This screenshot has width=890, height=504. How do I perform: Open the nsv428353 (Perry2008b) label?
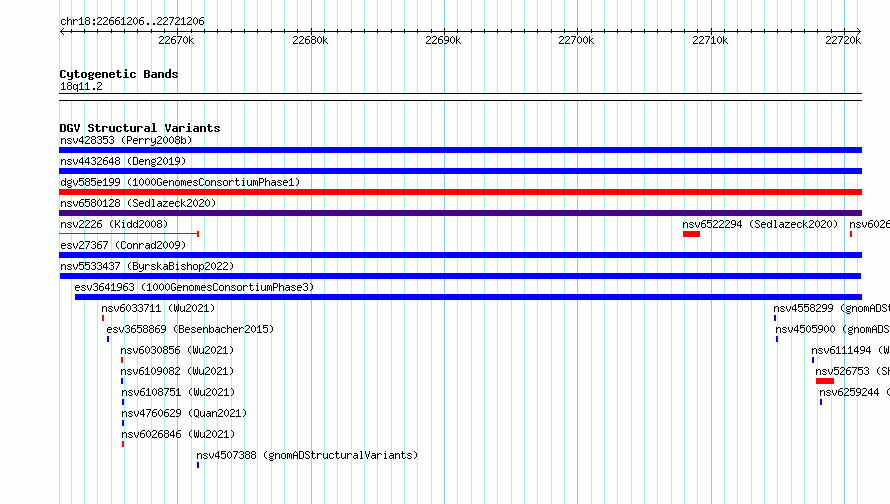click(126, 140)
